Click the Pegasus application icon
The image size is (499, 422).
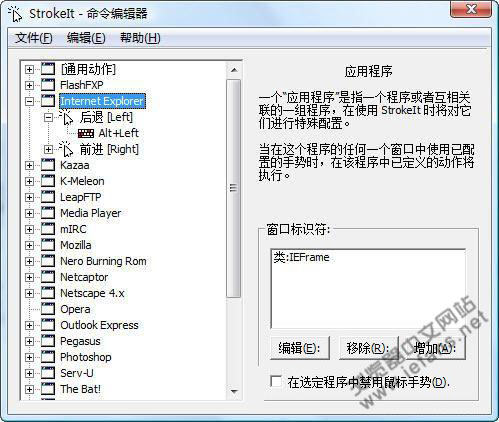(48, 341)
